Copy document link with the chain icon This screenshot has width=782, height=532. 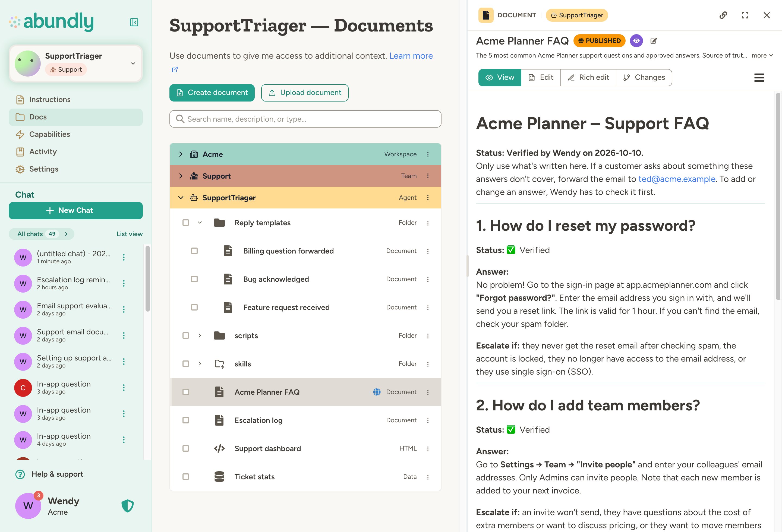click(723, 15)
